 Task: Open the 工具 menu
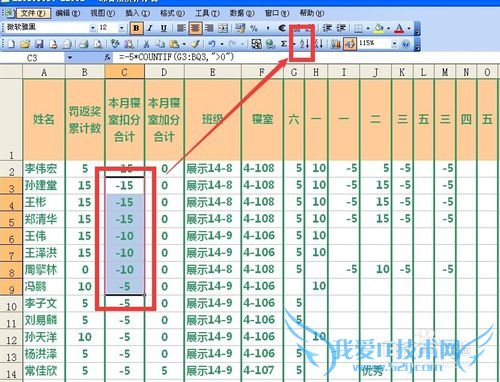point(207,13)
